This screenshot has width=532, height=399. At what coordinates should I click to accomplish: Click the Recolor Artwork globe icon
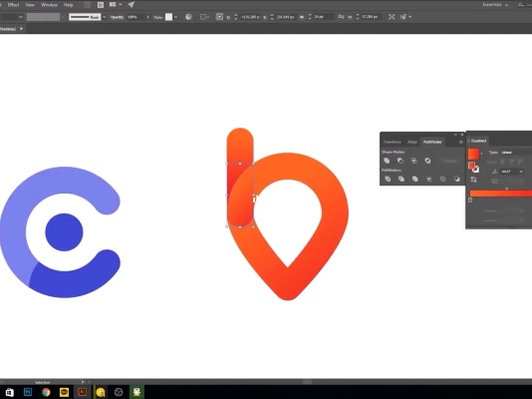pos(188,17)
